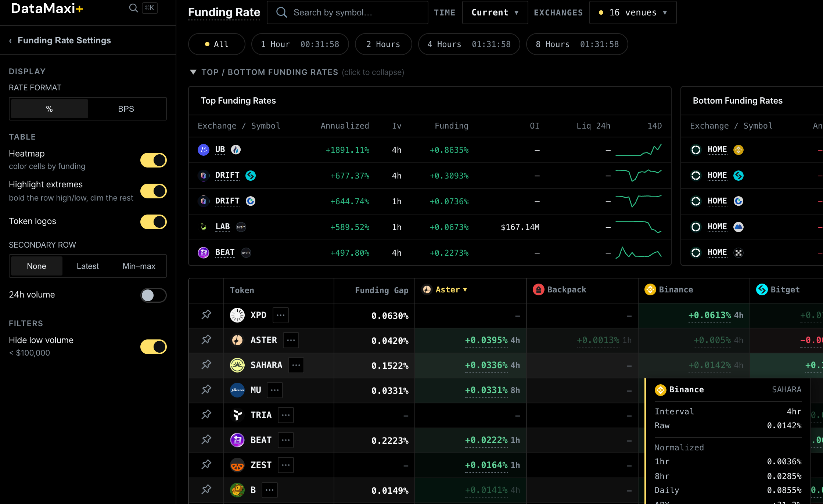This screenshot has width=823, height=504.
Task: Collapse Top / Bottom Funding Rates section
Action: point(297,72)
